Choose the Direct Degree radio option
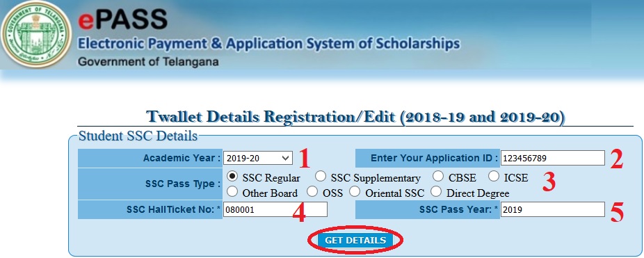 pyautogui.click(x=436, y=191)
